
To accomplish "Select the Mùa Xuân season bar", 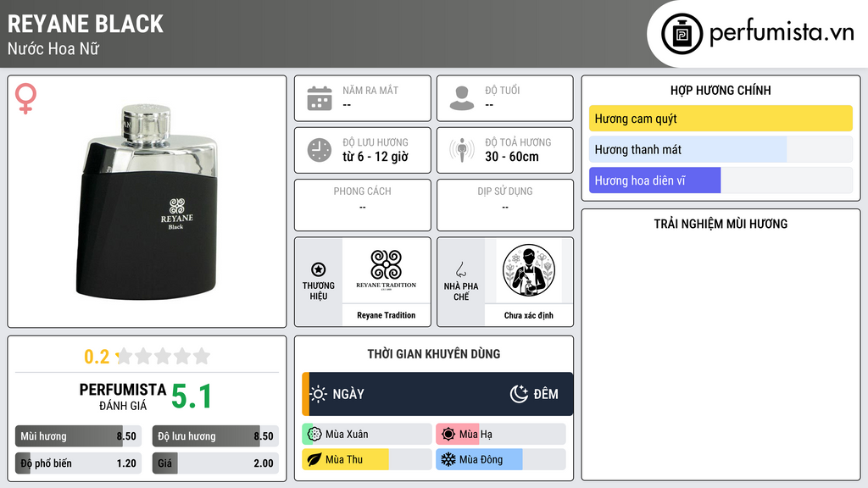I will [x=367, y=435].
